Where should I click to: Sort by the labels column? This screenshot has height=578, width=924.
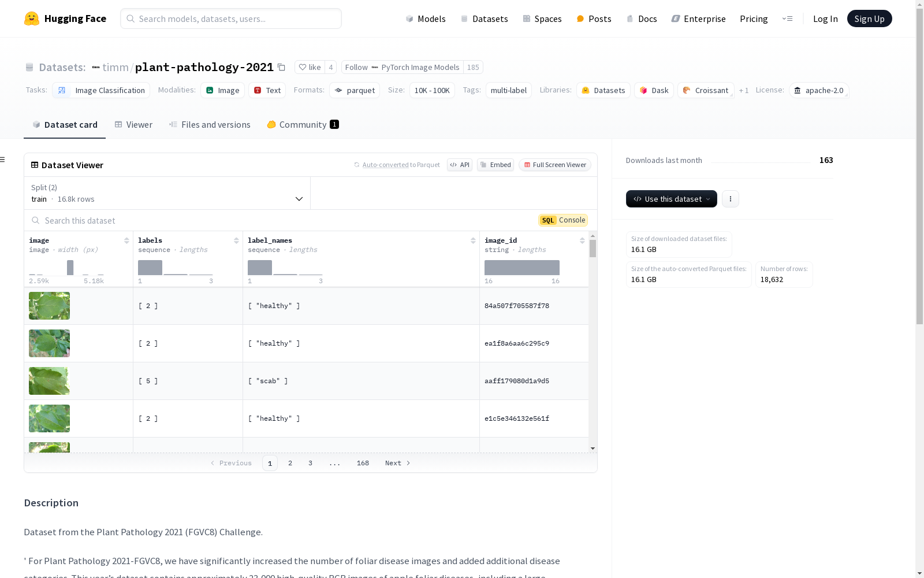[x=236, y=240]
